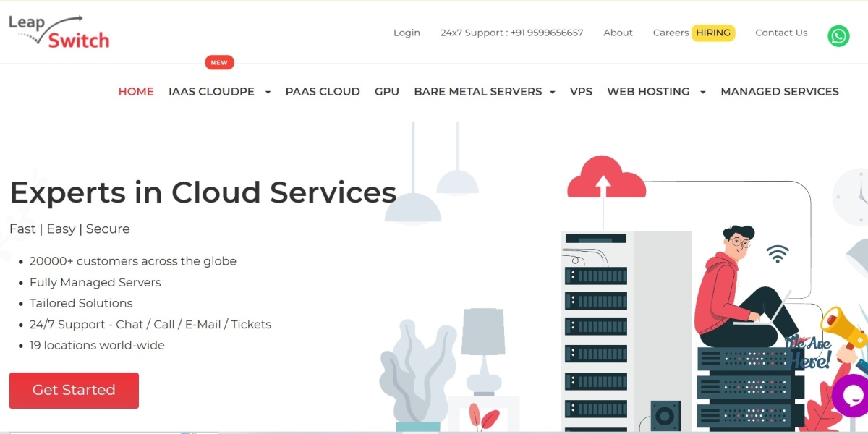Go to the HOME menu item
Viewport: 868px width, 434px height.
[x=136, y=92]
